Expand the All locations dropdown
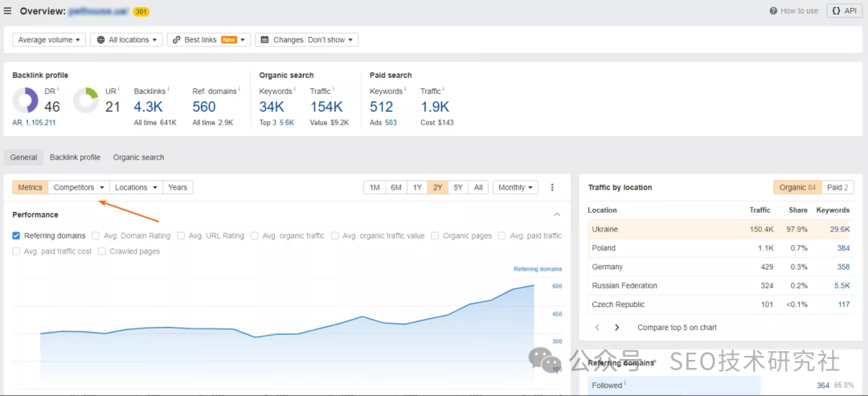This screenshot has width=868, height=396. point(126,39)
